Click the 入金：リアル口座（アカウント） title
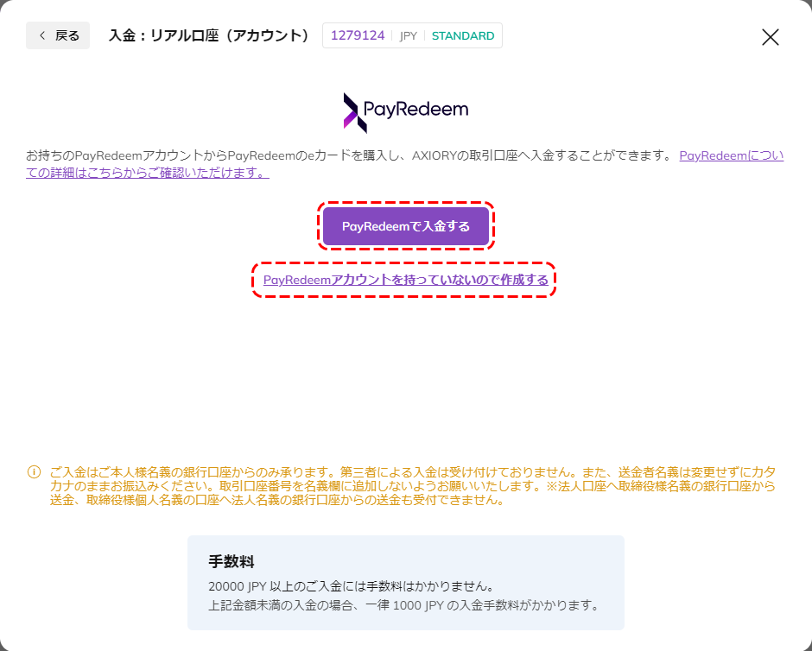This screenshot has height=651, width=812. [209, 35]
